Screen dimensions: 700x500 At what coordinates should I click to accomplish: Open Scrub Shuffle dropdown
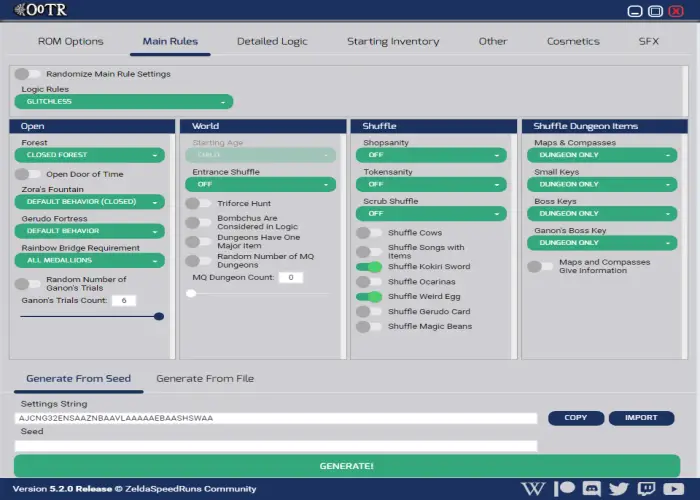click(x=431, y=214)
